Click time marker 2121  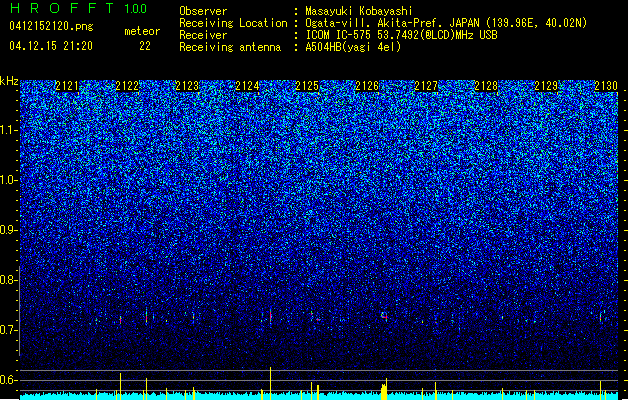coord(67,86)
